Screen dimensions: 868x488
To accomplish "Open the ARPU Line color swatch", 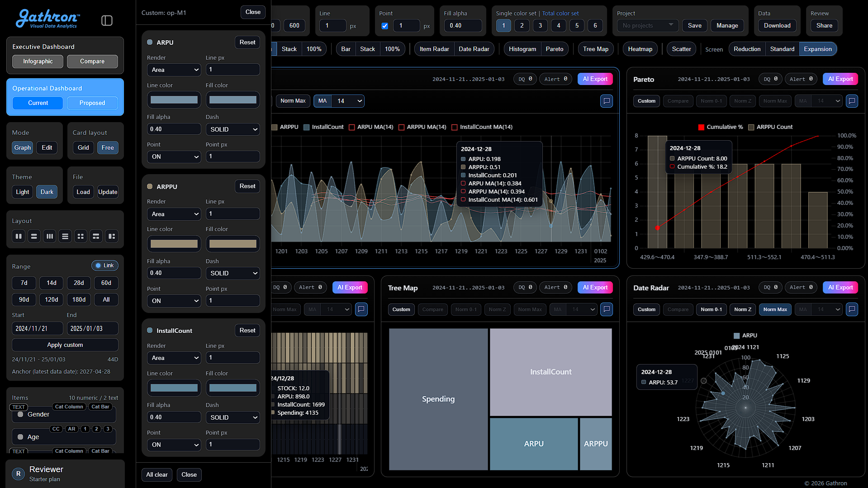I will tap(174, 100).
